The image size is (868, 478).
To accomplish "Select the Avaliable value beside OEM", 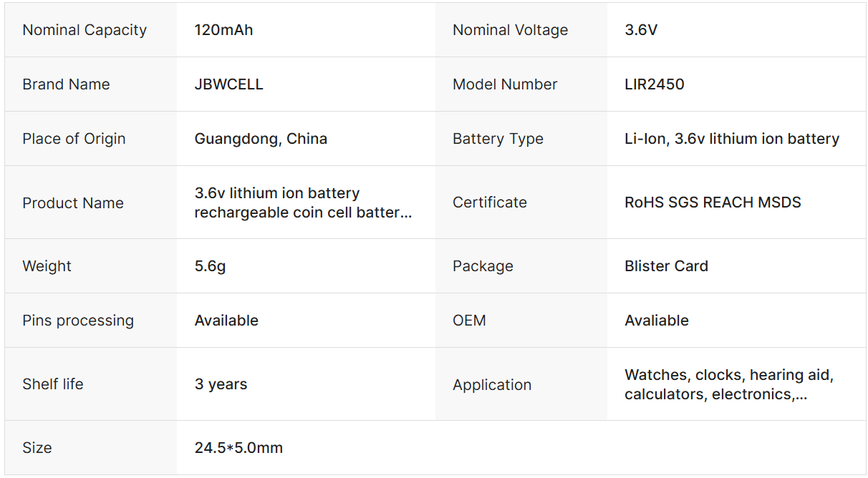I will [656, 321].
